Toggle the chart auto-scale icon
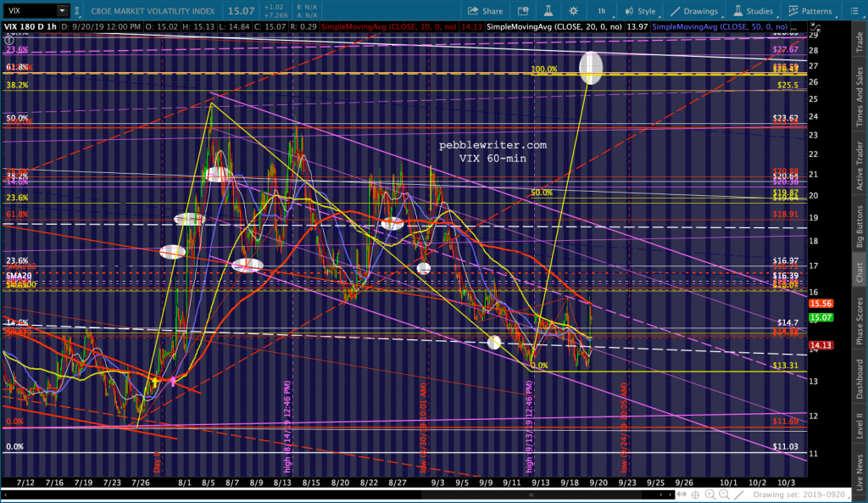The height and width of the screenshot is (503, 868). [x=815, y=27]
